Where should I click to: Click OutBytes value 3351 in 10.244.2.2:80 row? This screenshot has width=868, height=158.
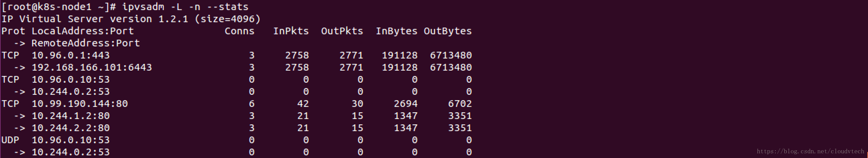[x=460, y=128]
